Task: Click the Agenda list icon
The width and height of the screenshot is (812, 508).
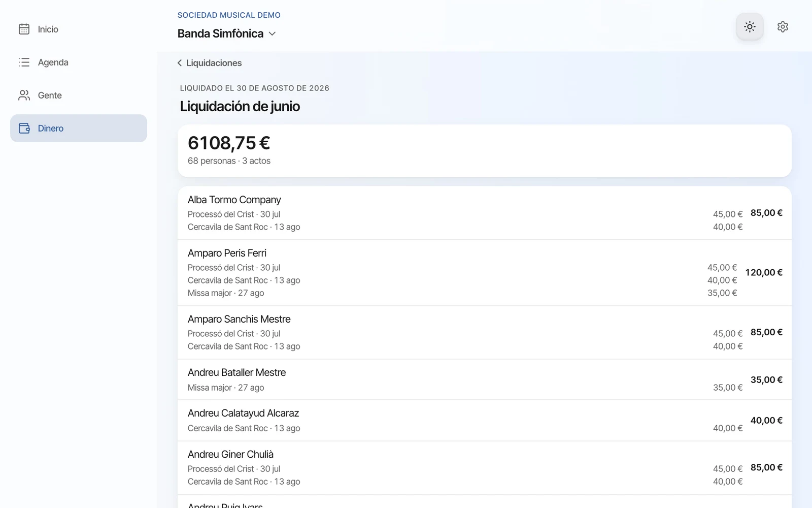Action: click(24, 62)
